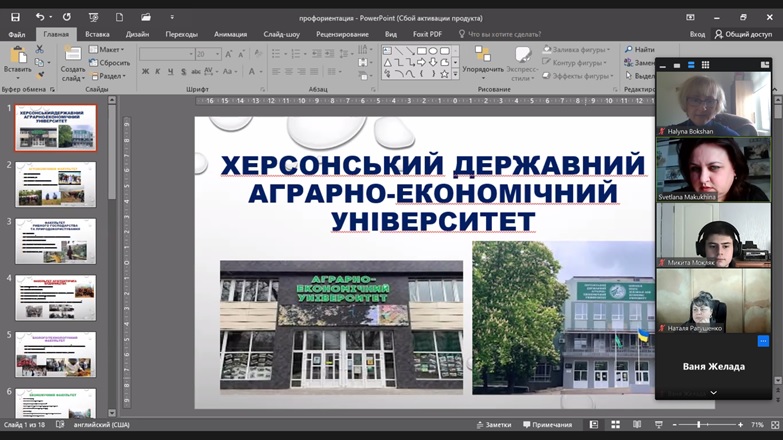Justify the text alignment
This screenshot has height=440, width=783.
(x=316, y=71)
